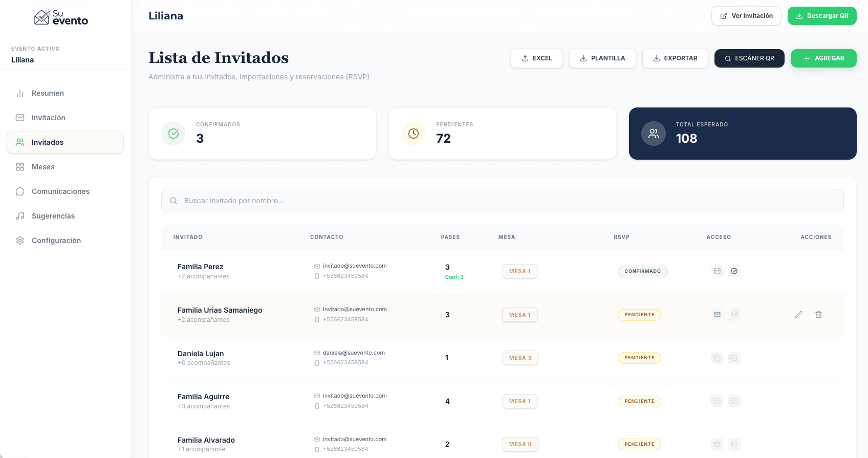868x458 pixels.
Task: Select the Familia Urias Samaniego guest name
Action: click(x=220, y=310)
